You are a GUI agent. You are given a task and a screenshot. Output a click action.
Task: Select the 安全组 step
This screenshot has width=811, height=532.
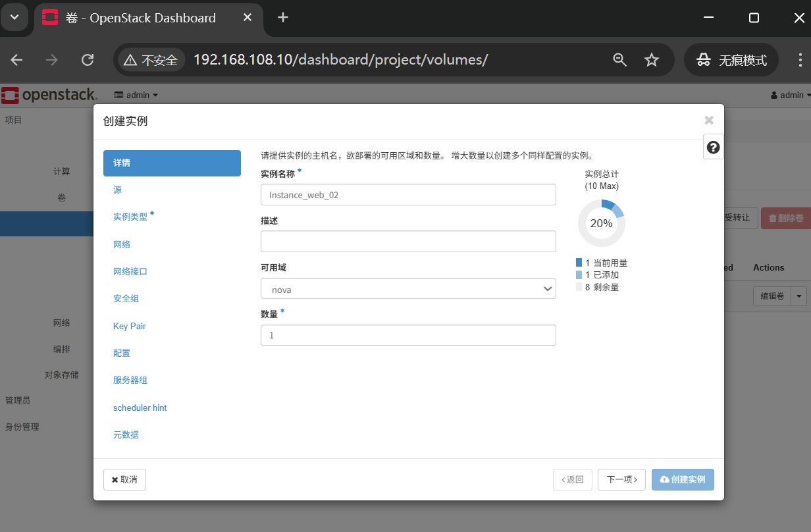click(x=126, y=299)
